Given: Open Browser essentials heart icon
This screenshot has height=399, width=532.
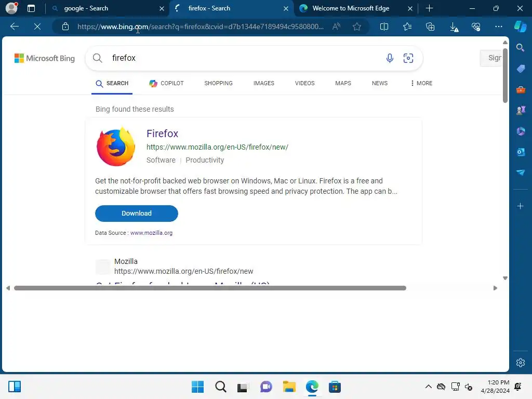Looking at the screenshot, I should 476,26.
